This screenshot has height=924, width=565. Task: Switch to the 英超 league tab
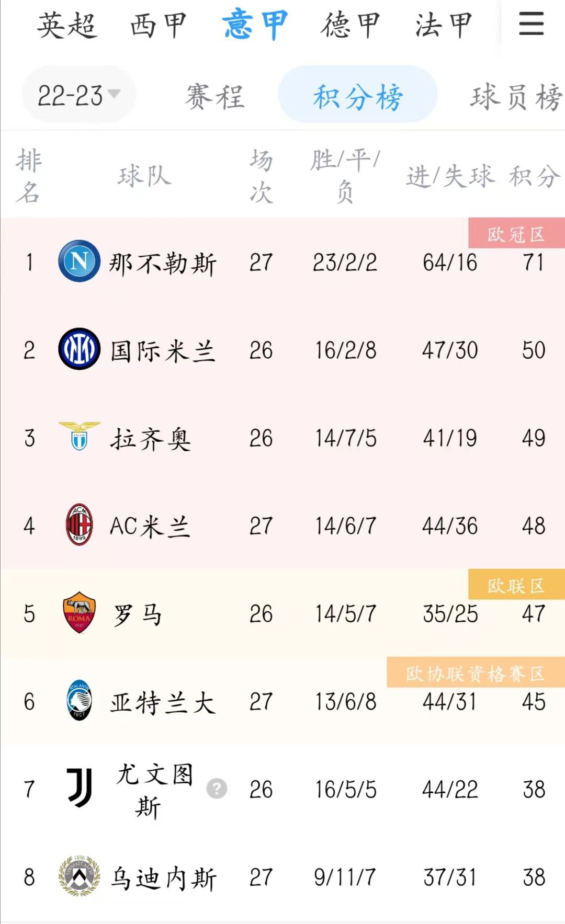[x=67, y=25]
